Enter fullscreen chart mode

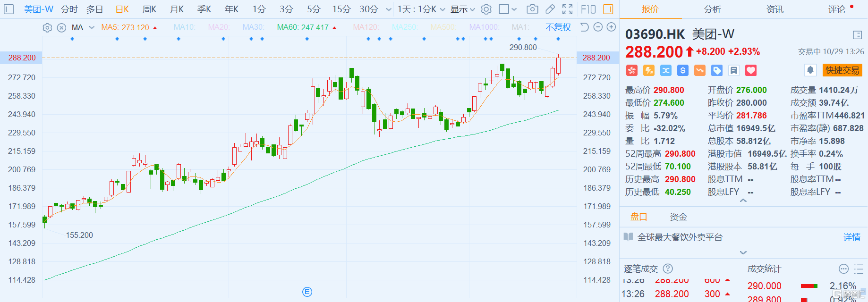click(568, 9)
